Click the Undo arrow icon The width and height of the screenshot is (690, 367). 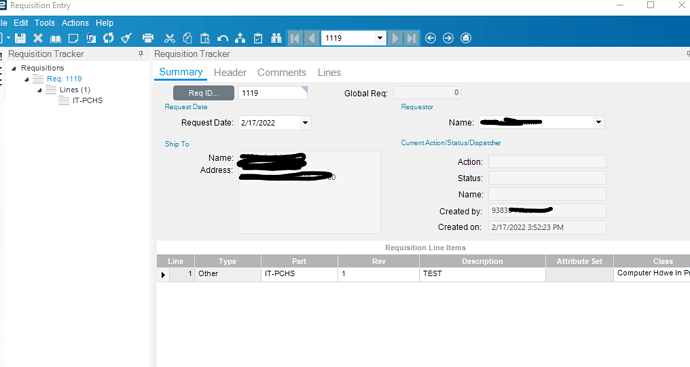[223, 39]
